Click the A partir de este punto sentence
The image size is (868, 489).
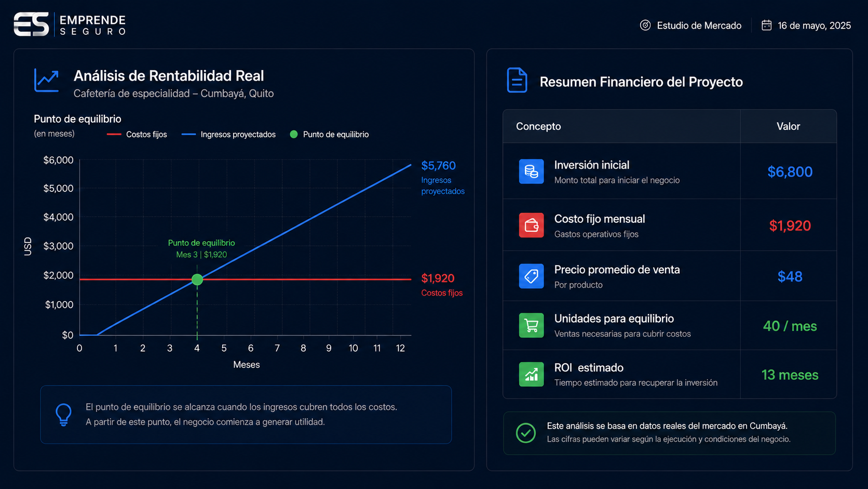(x=205, y=422)
